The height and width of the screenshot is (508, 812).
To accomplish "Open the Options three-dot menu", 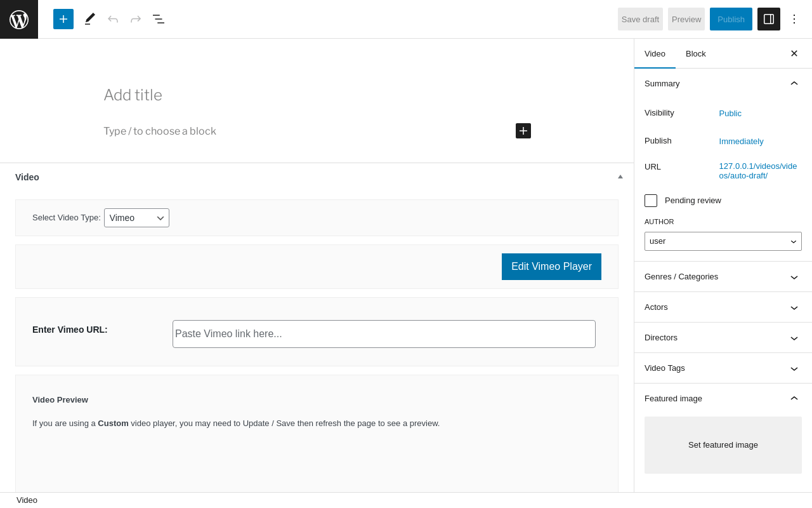I will click(x=794, y=19).
